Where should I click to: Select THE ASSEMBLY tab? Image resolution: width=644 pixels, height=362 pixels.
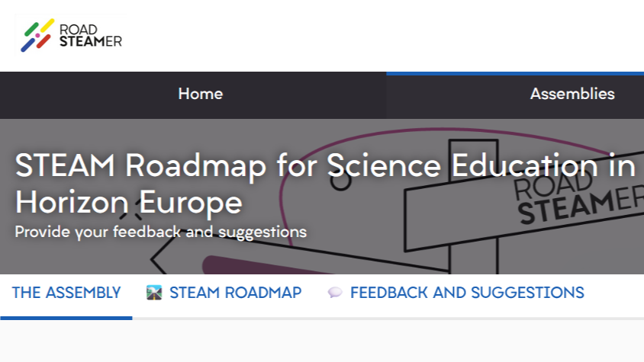pos(66,293)
